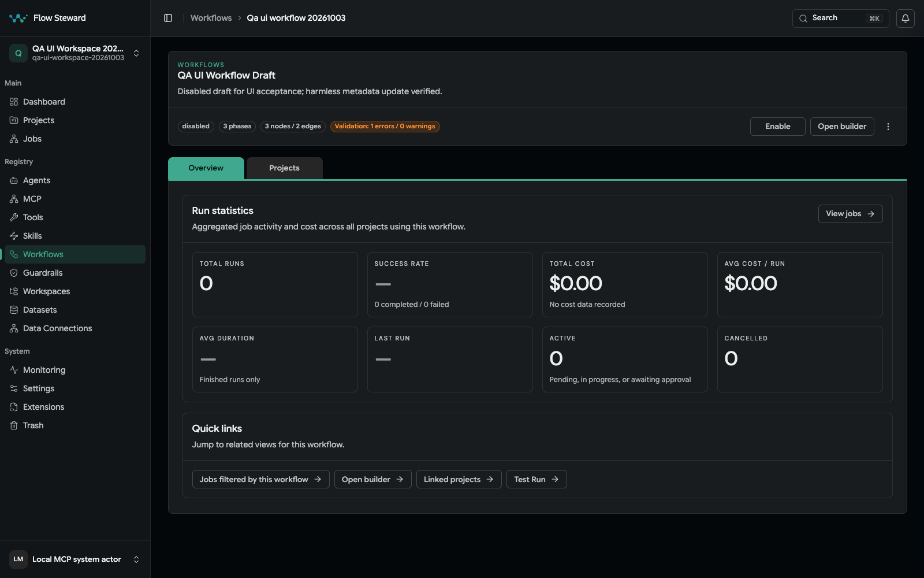Click '0 completed / 0 failed' text
Viewport: 924px width, 578px height.
point(411,305)
